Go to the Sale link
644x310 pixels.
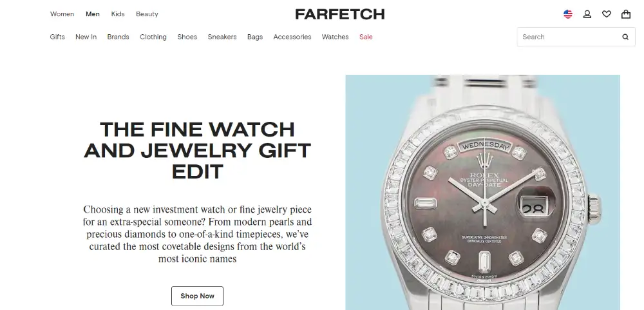[366, 37]
